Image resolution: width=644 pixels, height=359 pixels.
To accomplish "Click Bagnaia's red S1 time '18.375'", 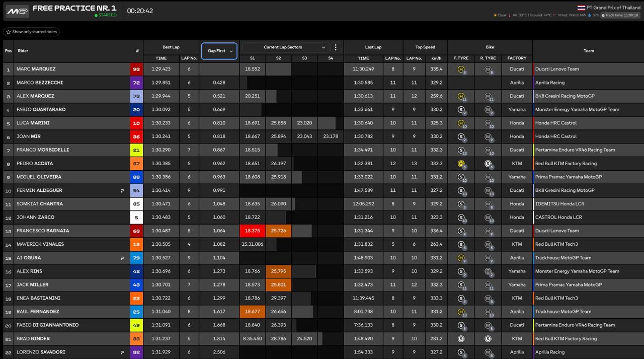I will (x=252, y=231).
